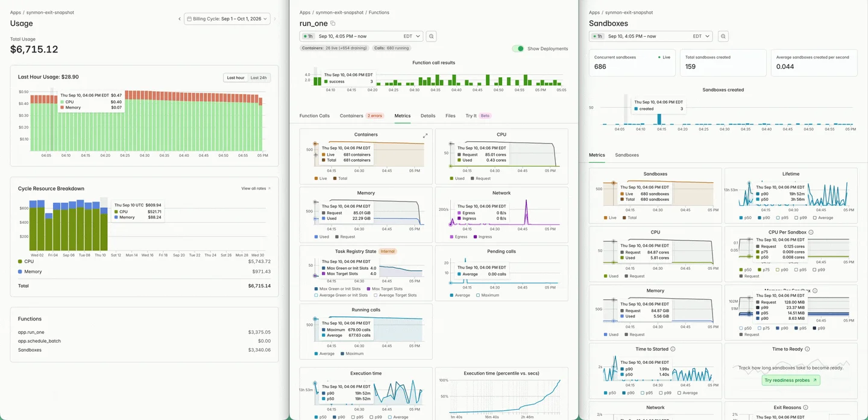Click Concurrent sandboxes value 686
Image resolution: width=868 pixels, height=420 pixels.
pos(600,66)
